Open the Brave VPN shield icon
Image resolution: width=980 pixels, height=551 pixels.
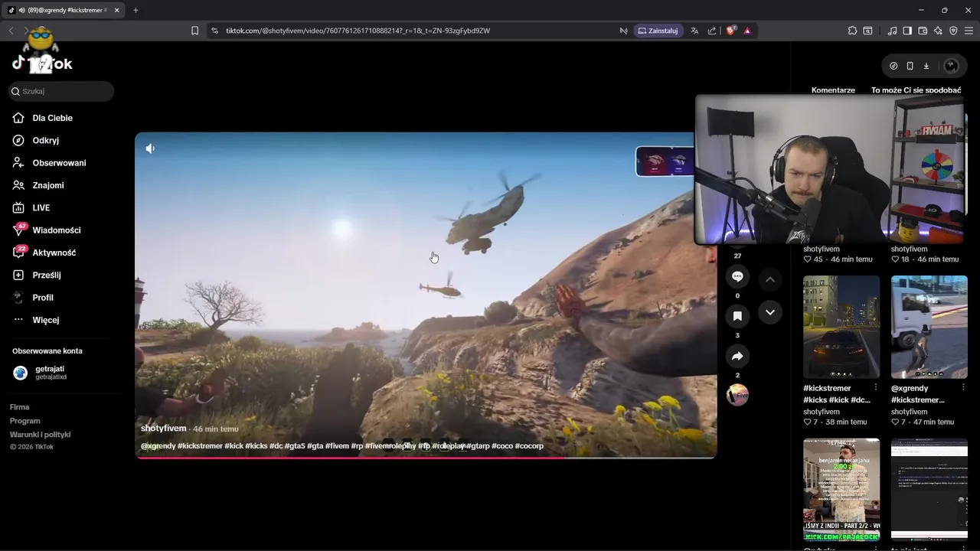tap(953, 31)
